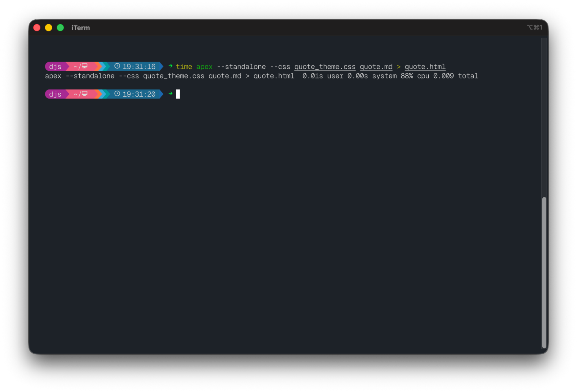The height and width of the screenshot is (392, 577).
Task: Click the underlined quote.html in the command
Action: click(425, 67)
